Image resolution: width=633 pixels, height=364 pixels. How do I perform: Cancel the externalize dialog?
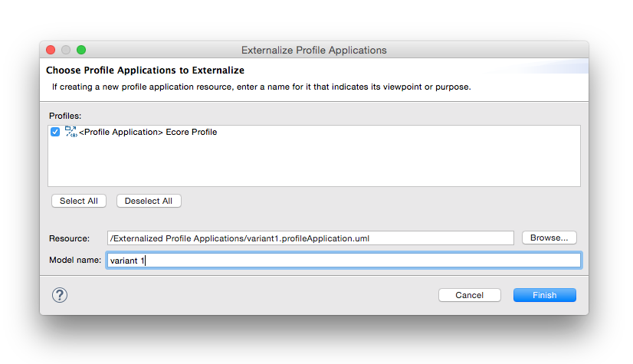(470, 295)
